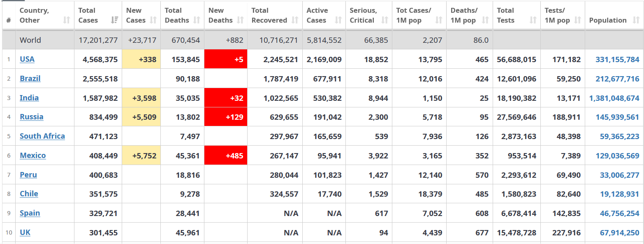Viewport: 644px width, 244px height.
Task: Click World total cases 17,201,277
Action: tap(98, 40)
